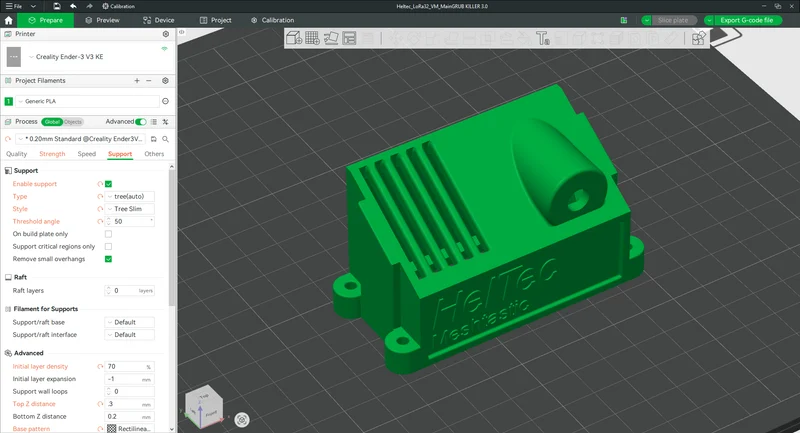The height and width of the screenshot is (433, 800).
Task: Reset the modified process preset
Action: pos(8,139)
